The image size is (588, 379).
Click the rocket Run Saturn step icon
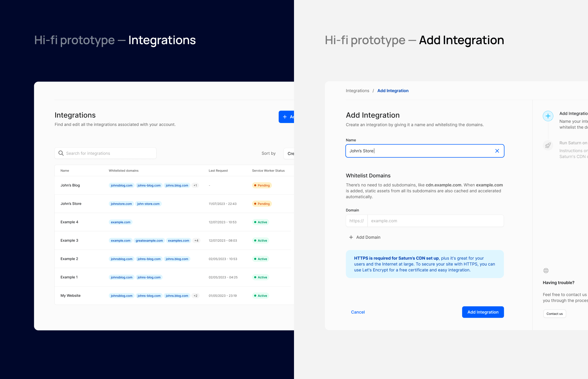[548, 145]
